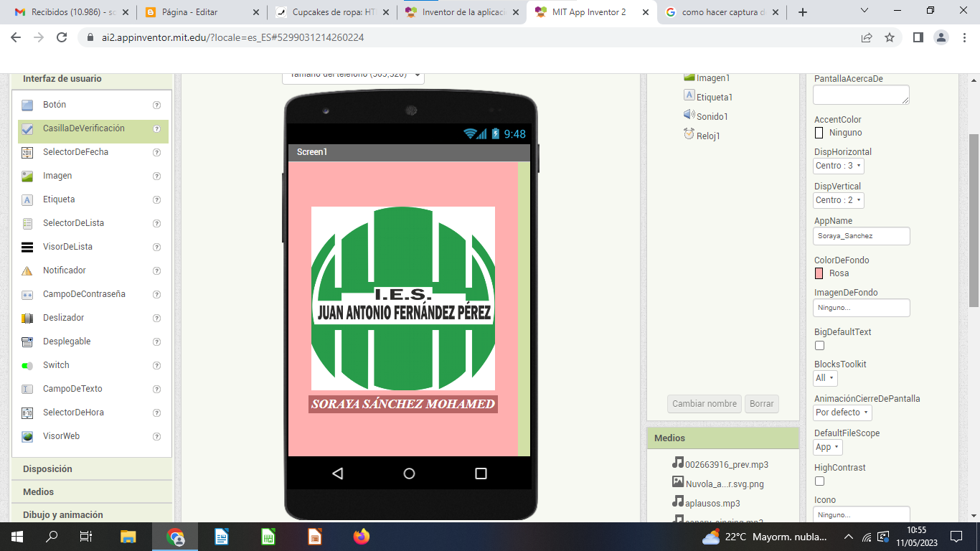The width and height of the screenshot is (980, 551).
Task: Tap the Android back navigation icon
Action: (337, 474)
